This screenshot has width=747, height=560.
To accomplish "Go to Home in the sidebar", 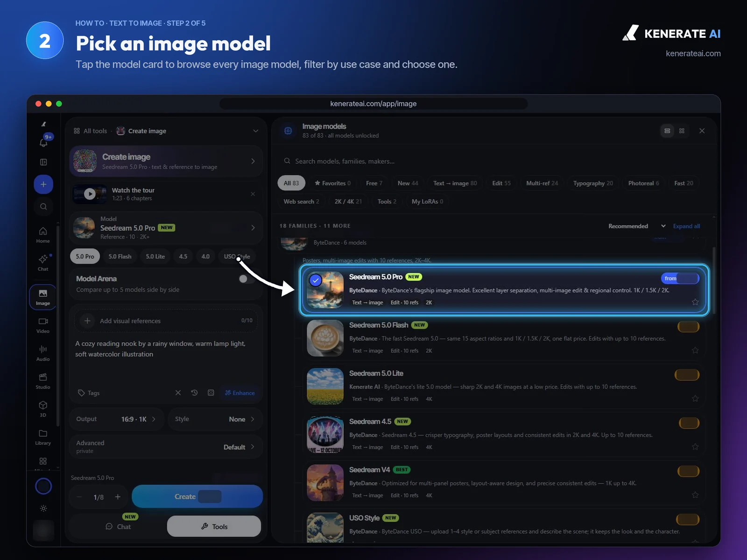I will pos(43,235).
